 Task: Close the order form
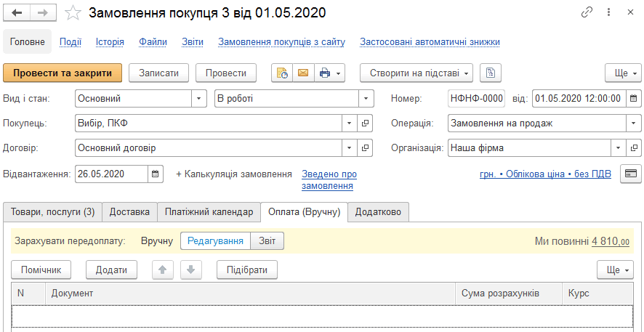pos(630,13)
